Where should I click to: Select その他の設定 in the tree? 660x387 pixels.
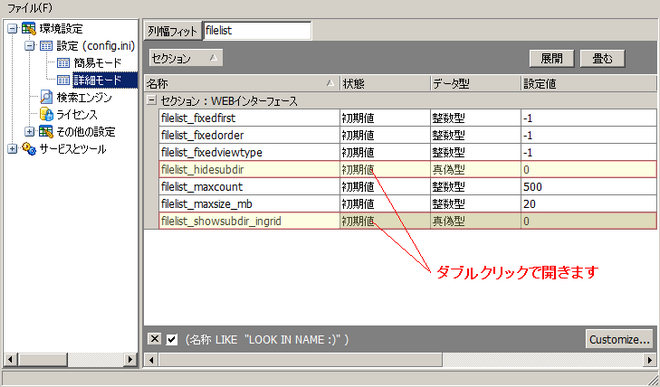[86, 132]
